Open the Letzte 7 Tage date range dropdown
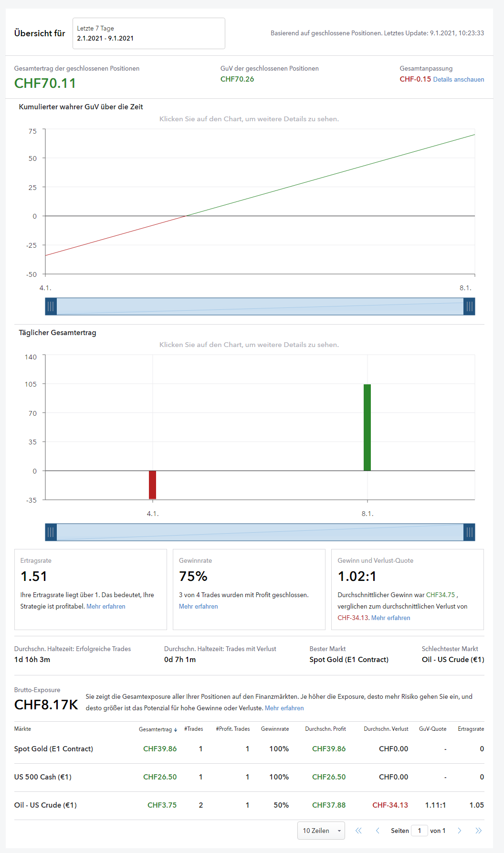 148,33
